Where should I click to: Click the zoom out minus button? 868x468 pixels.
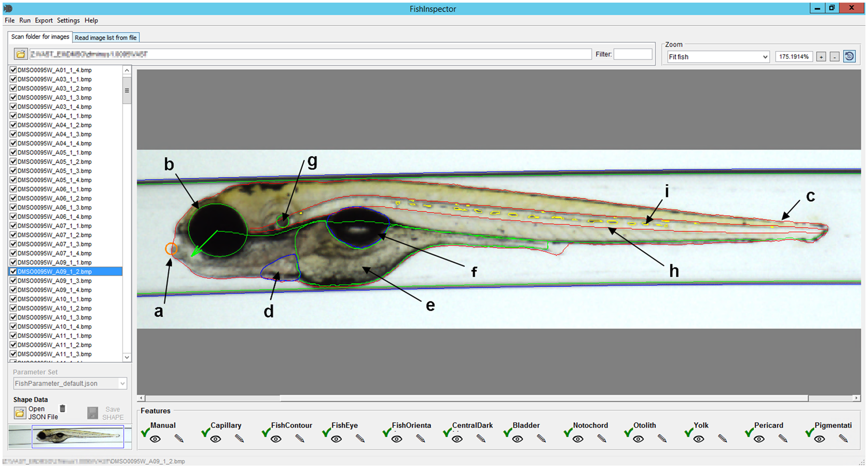click(x=834, y=57)
